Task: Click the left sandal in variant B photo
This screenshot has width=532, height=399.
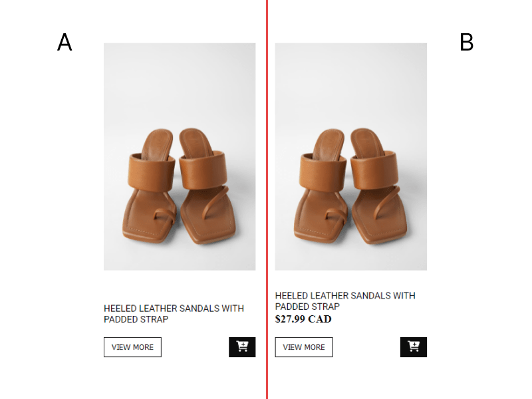Action: 321,186
